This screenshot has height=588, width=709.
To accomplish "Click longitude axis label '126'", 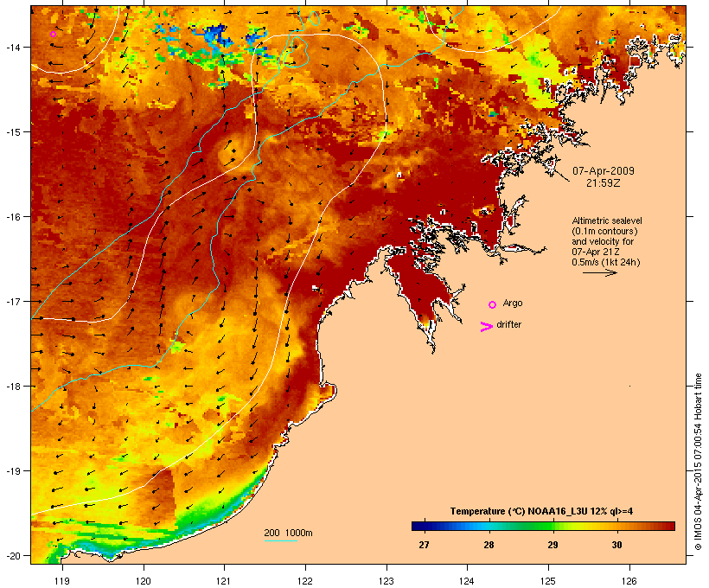I will pyautogui.click(x=629, y=581).
